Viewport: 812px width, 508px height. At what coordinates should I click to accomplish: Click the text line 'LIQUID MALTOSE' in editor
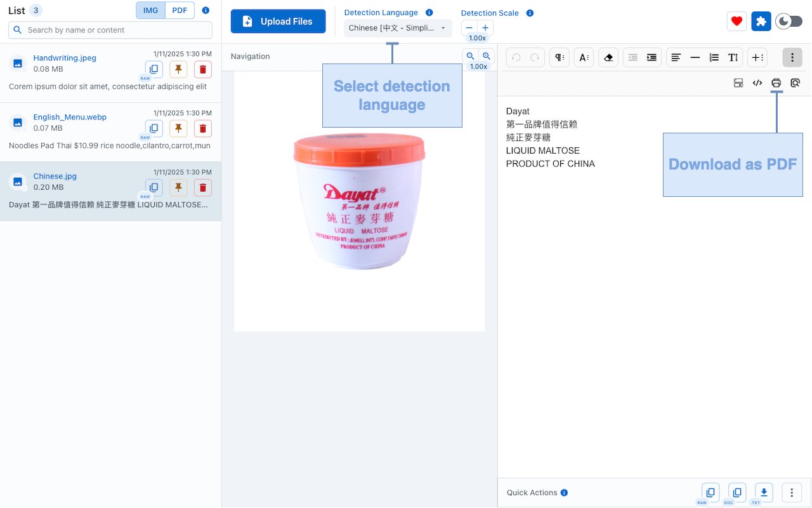(543, 150)
